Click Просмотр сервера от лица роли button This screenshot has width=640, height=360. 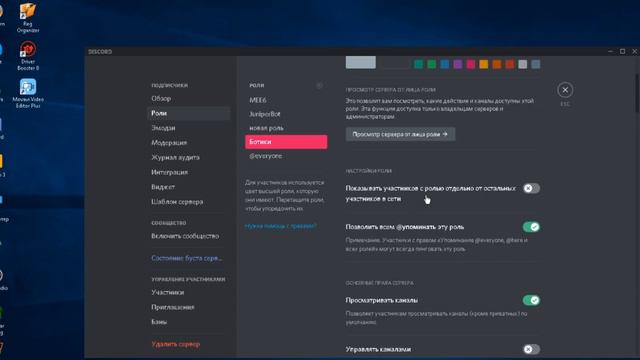coord(400,134)
